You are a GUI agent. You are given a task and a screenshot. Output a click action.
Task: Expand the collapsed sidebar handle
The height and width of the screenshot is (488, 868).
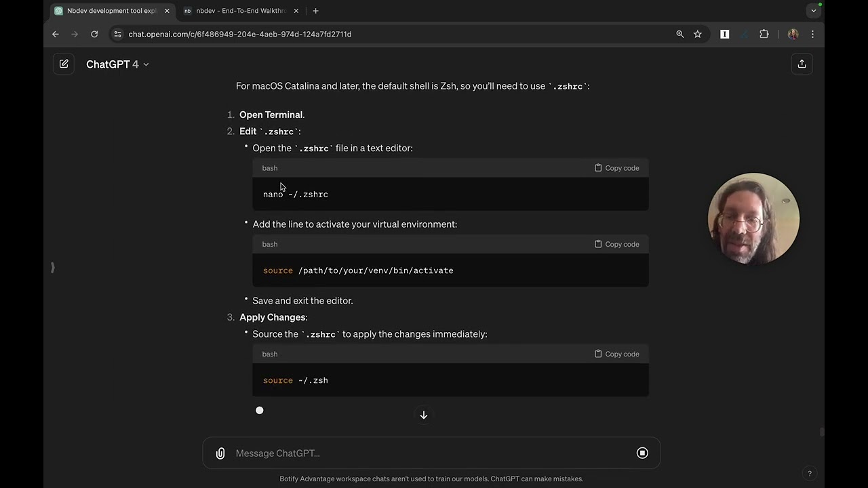tap(53, 268)
